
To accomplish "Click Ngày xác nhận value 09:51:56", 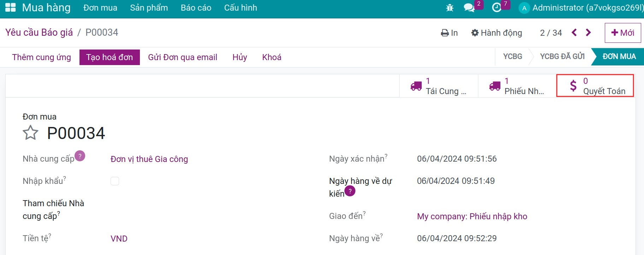I will coord(457,159).
